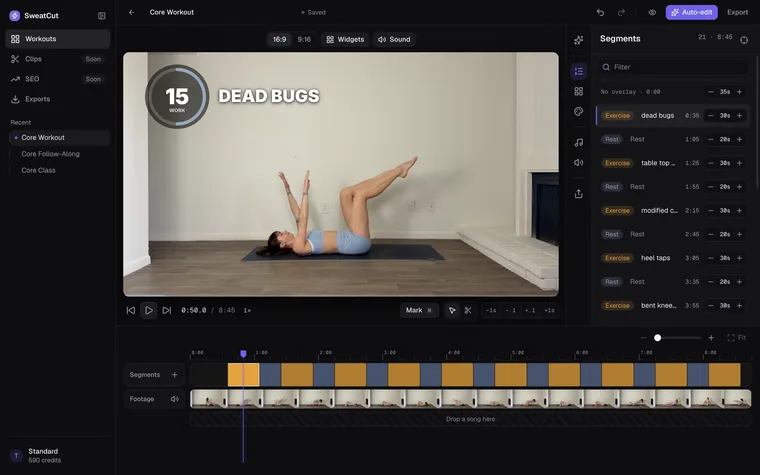
Task: Select the table top exercise segment
Action: coord(673,163)
